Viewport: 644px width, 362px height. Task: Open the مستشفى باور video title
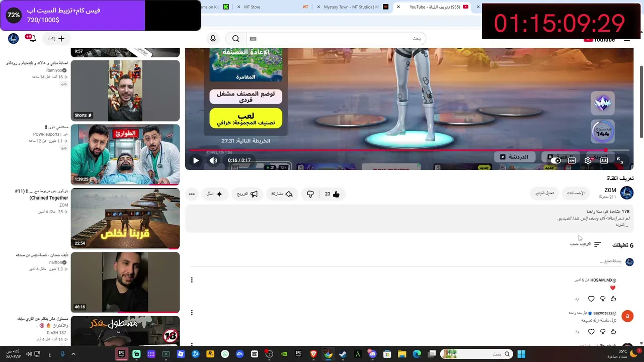[x=56, y=128]
